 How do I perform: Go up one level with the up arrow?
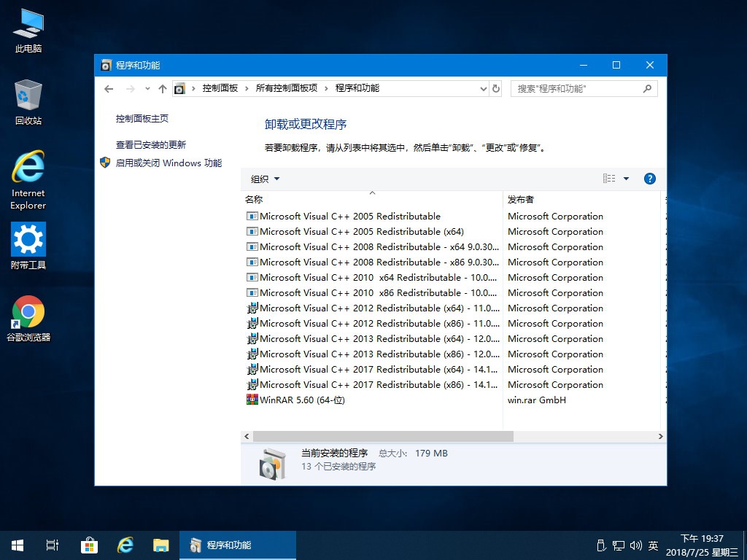coord(163,88)
